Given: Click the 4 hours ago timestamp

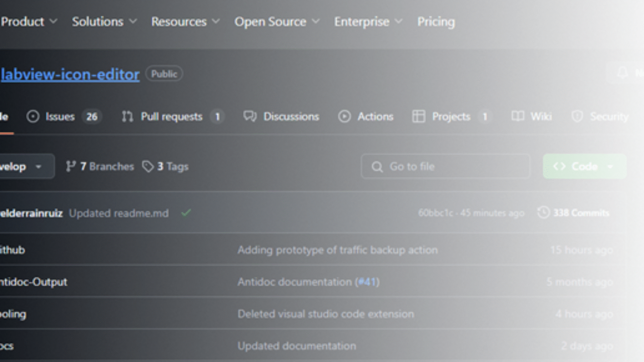Looking at the screenshot, I should [584, 314].
